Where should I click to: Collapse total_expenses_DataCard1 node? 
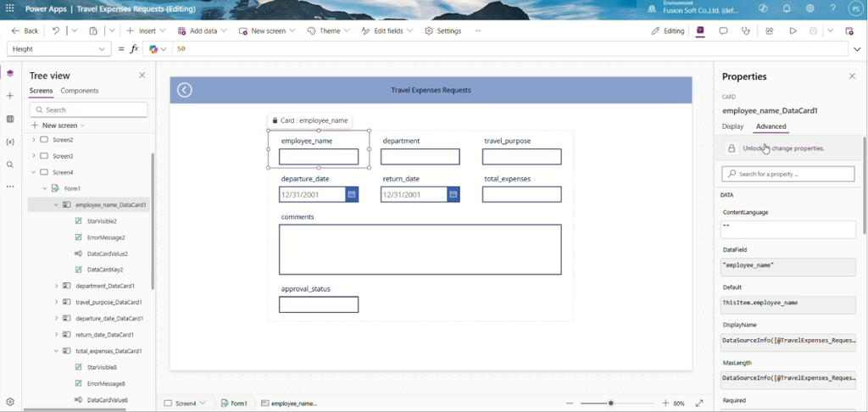56,351
